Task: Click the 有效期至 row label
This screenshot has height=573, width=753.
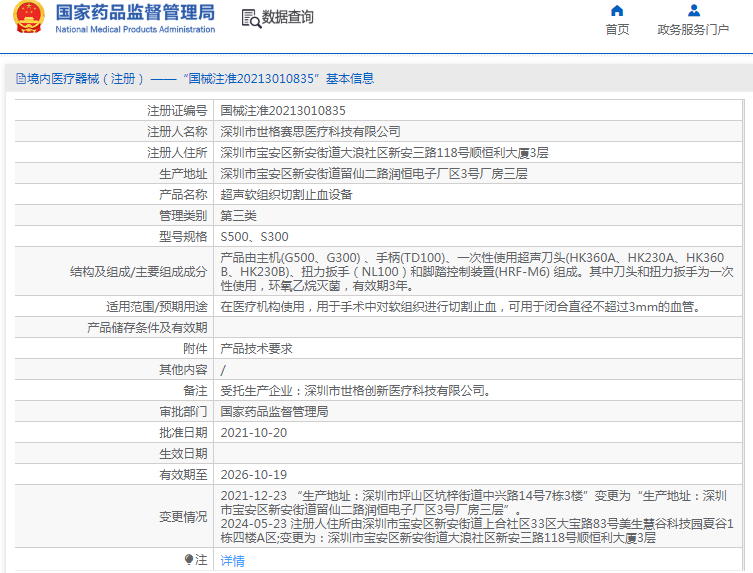Action: click(183, 475)
